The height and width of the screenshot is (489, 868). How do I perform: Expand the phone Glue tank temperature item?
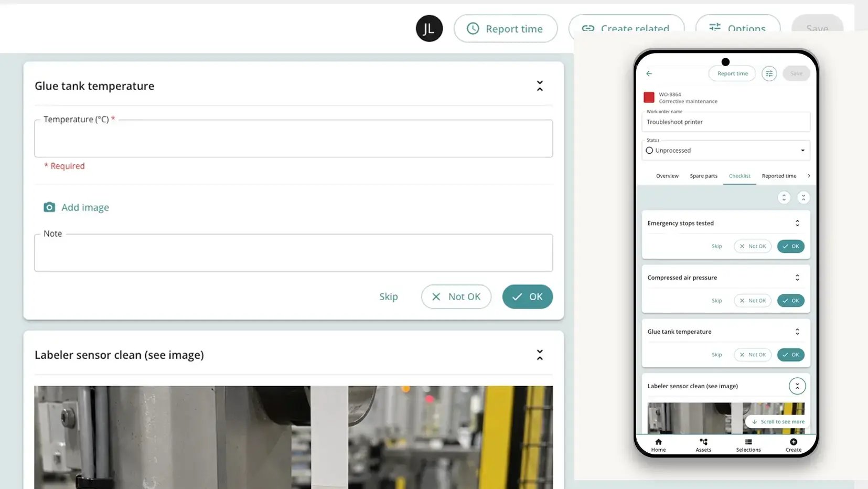coord(797,332)
